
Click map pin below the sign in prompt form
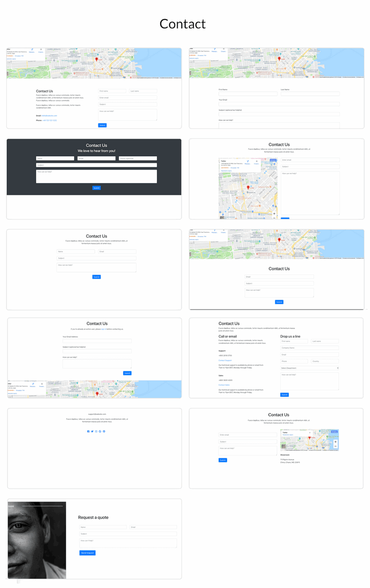[97, 394]
